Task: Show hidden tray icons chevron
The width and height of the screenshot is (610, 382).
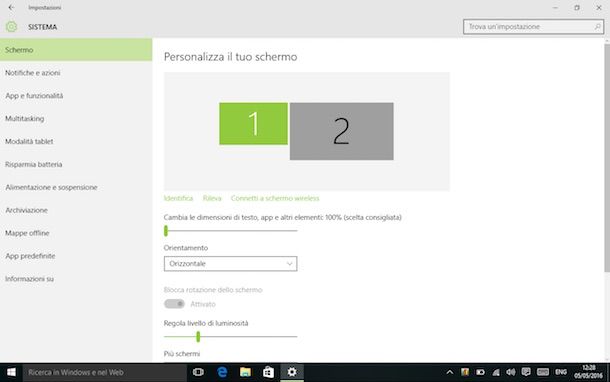Action: click(x=449, y=372)
